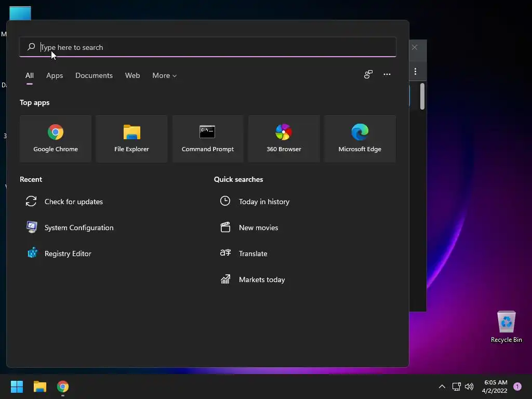This screenshot has height=399, width=532.
Task: Click the New movies clapperboard icon
Action: [x=225, y=227]
